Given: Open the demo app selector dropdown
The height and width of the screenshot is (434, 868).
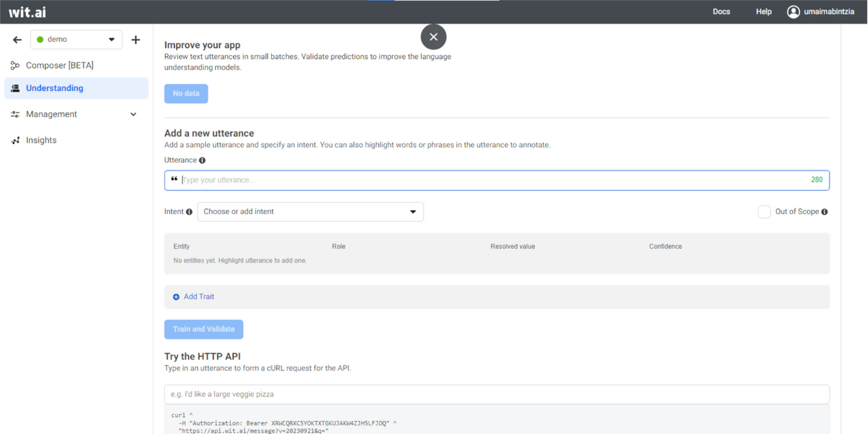Looking at the screenshot, I should (x=76, y=40).
